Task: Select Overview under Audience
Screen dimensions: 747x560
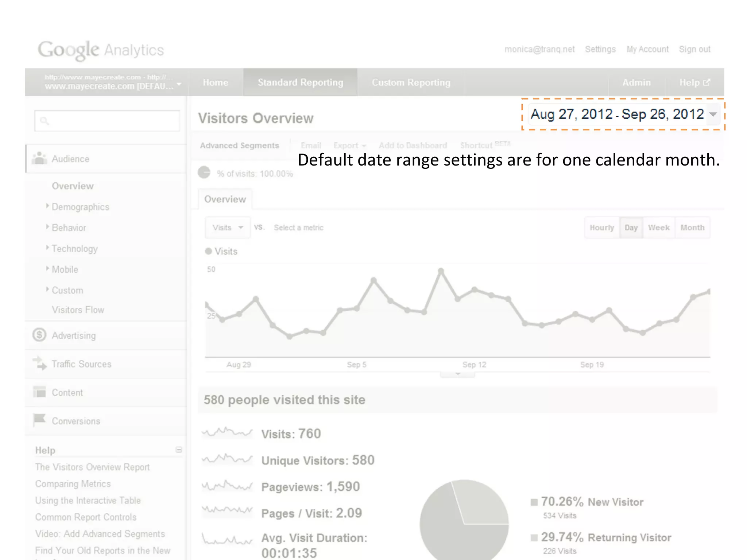Action: (73, 186)
